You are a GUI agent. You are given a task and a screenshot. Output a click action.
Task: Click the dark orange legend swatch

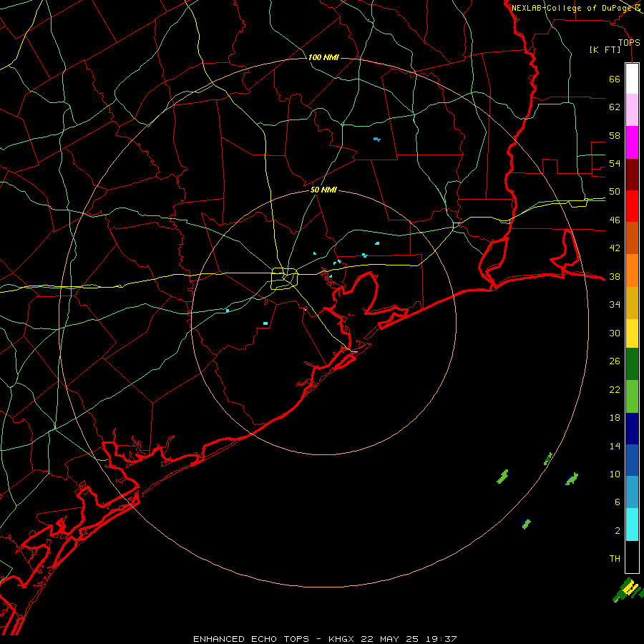click(632, 238)
